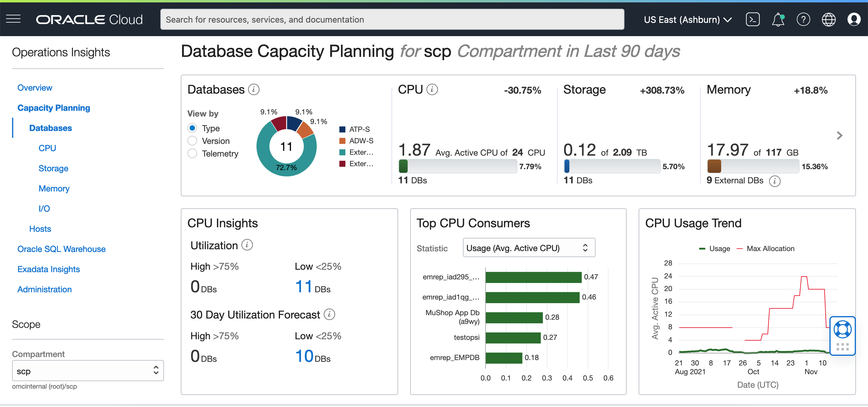Launch Cloud Shell from the header

[753, 20]
